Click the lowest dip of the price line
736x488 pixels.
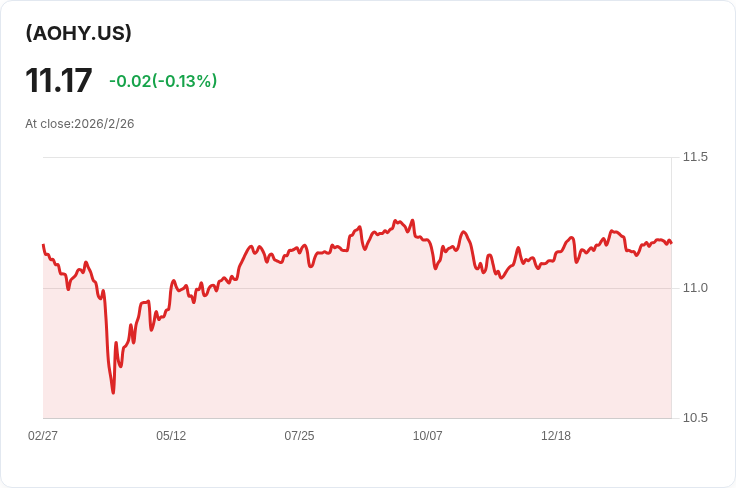113,392
